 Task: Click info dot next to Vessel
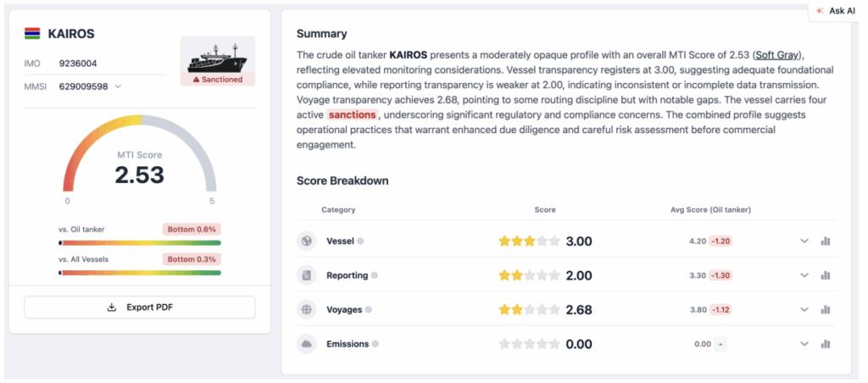(360, 241)
